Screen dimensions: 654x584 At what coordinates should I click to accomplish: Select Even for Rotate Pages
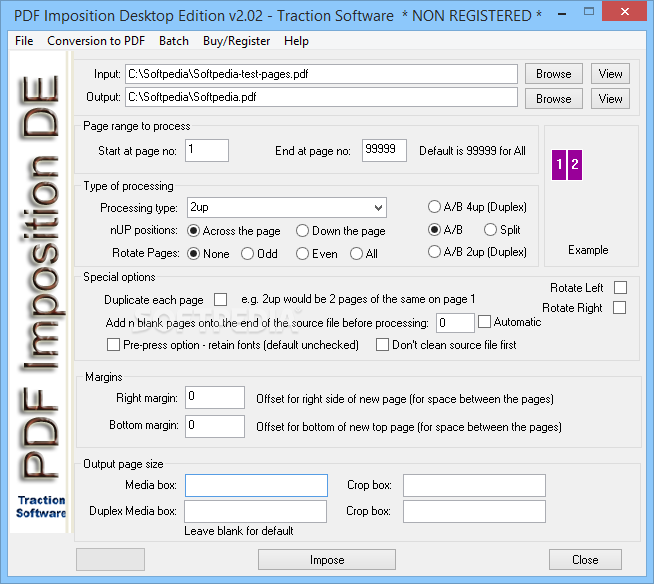(317, 254)
